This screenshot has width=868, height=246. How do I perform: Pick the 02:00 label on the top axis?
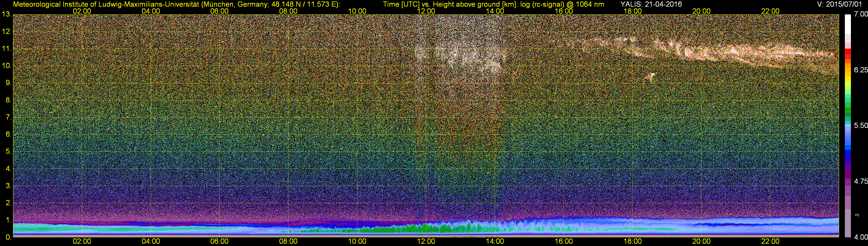pos(82,11)
